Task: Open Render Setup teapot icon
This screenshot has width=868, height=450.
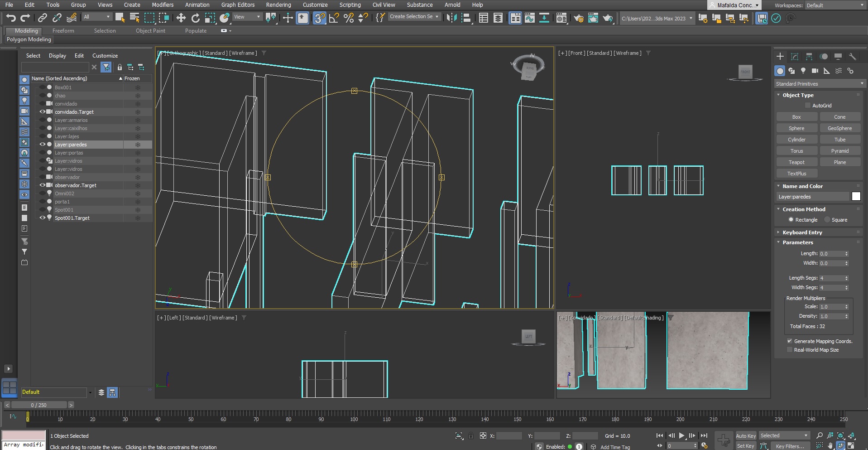Action: pos(578,18)
